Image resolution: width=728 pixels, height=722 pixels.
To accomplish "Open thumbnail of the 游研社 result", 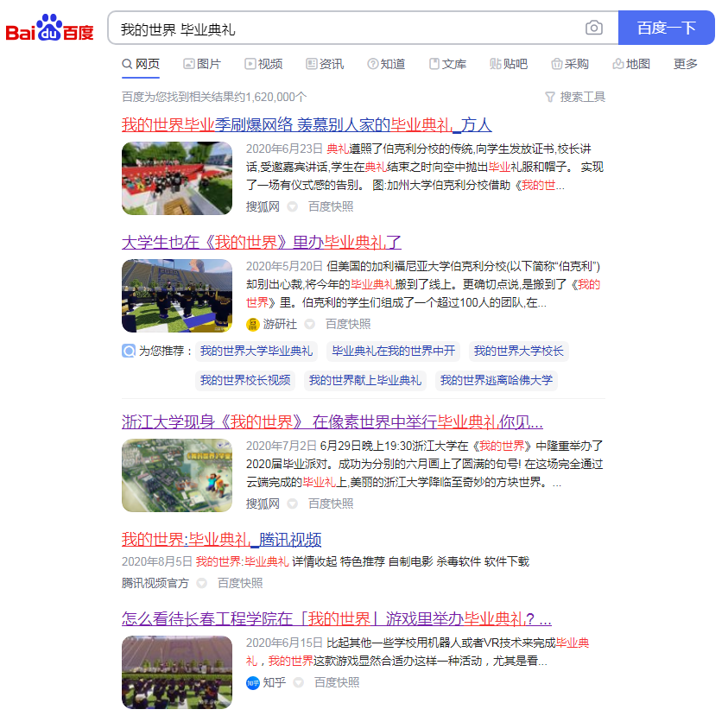I will click(x=177, y=295).
